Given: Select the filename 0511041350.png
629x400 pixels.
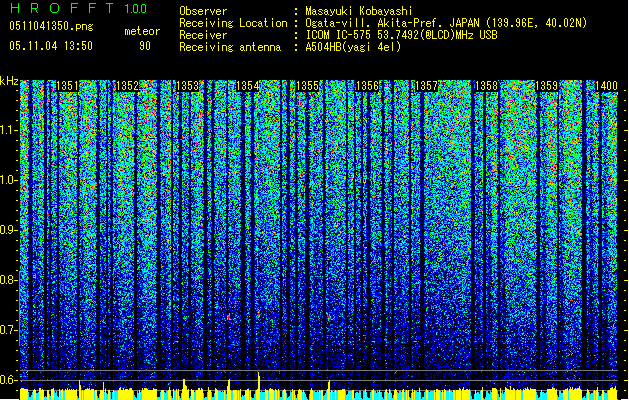Looking at the screenshot, I should click(x=51, y=26).
